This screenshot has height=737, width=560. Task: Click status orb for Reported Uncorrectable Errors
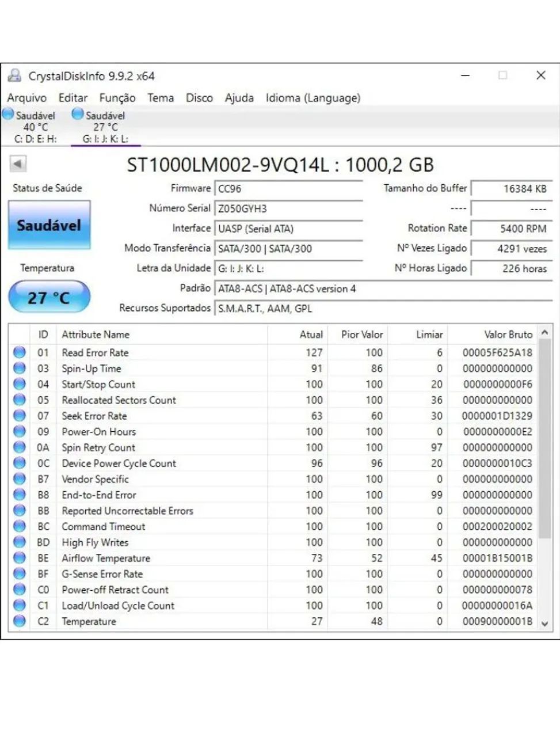tap(20, 511)
